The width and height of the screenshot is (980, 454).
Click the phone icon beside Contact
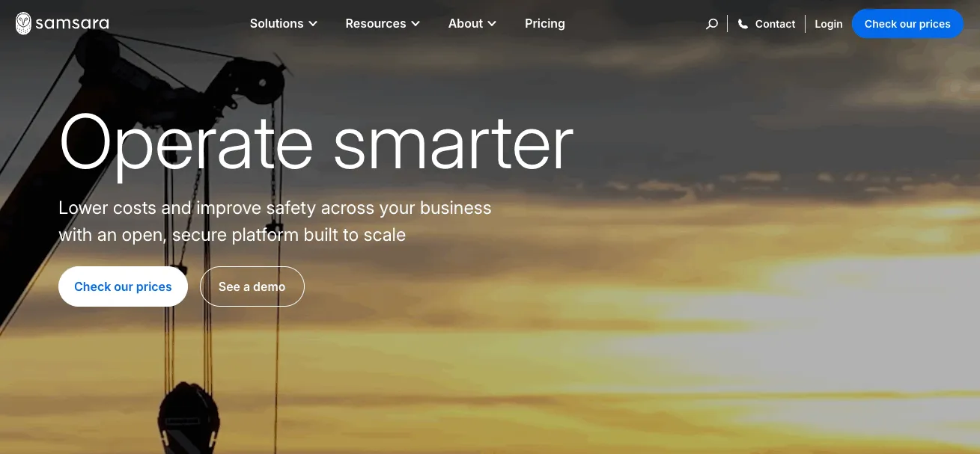click(743, 24)
